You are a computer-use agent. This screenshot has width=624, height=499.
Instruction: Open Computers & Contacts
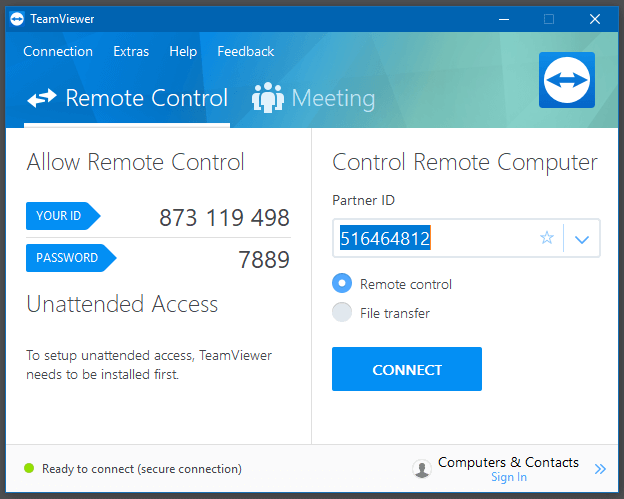(508, 462)
